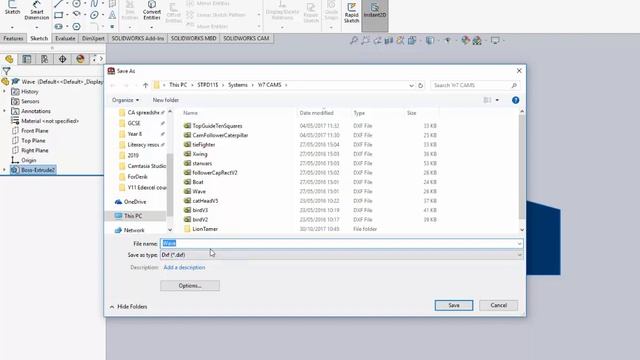Open the Organize dropdown menu

click(125, 100)
